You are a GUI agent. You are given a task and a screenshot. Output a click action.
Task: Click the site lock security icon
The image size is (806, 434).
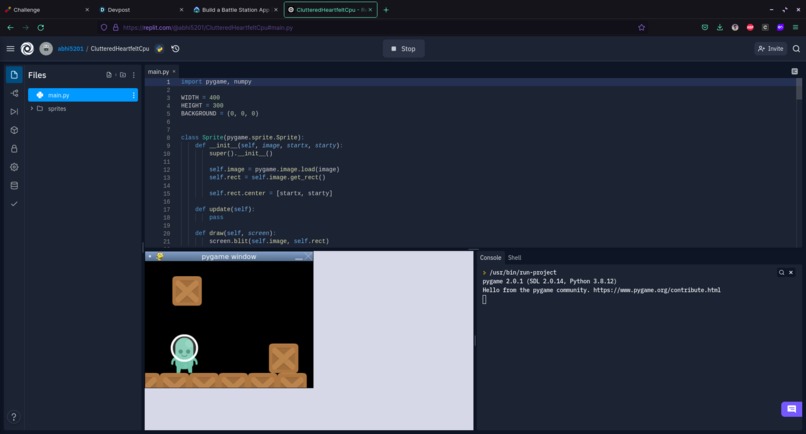tap(116, 28)
